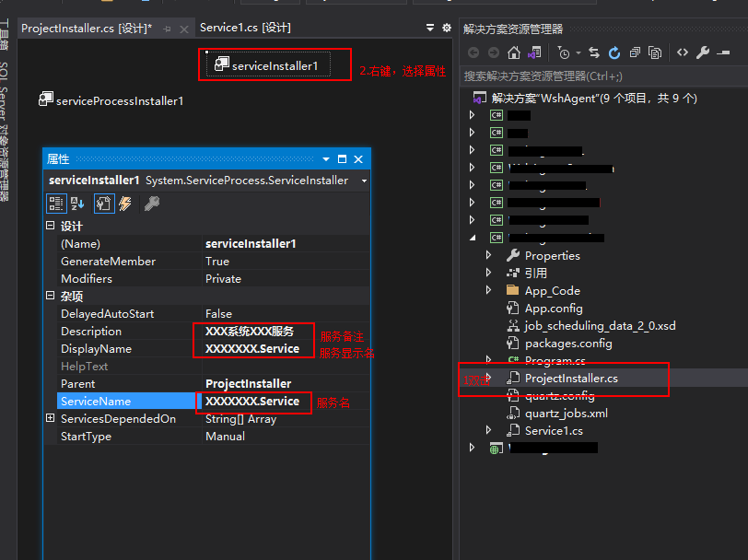
Task: Toggle Show All Files in Solution Explorer
Action: pos(655,52)
